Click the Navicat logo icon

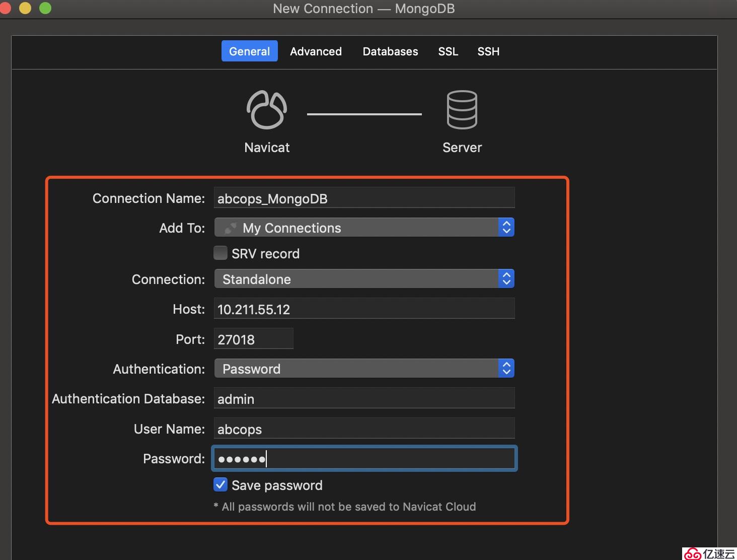(x=267, y=109)
